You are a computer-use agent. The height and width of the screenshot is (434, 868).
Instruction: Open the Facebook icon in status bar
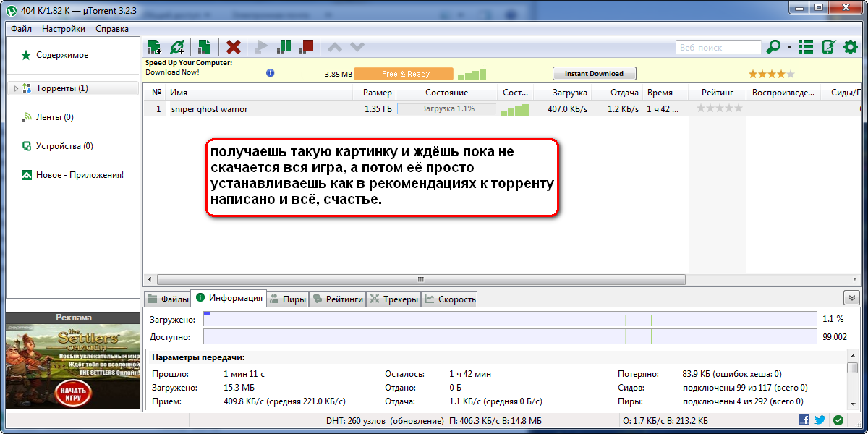[804, 420]
